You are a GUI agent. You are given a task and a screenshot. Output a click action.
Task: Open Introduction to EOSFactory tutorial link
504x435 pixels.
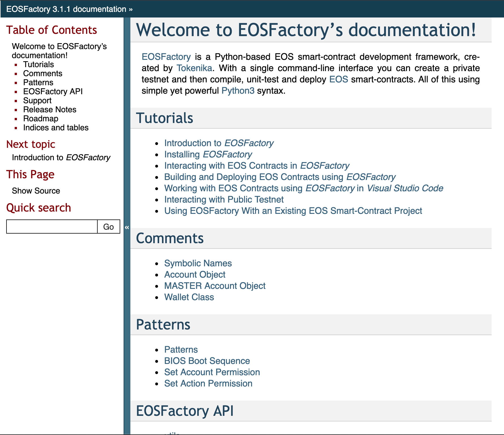(219, 143)
